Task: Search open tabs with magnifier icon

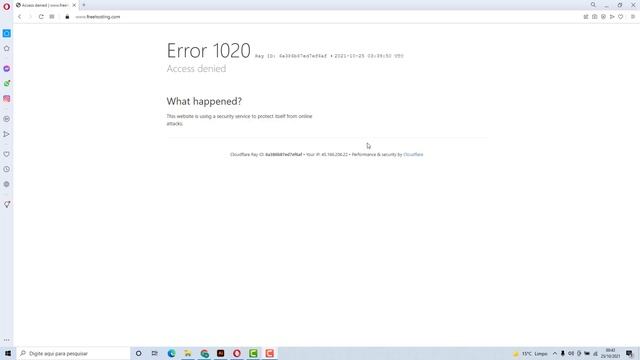Action: point(593,5)
